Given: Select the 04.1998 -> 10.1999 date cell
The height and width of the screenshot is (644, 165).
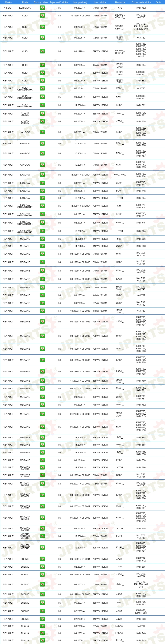Looking at the screenshot, I should (80, 322).
